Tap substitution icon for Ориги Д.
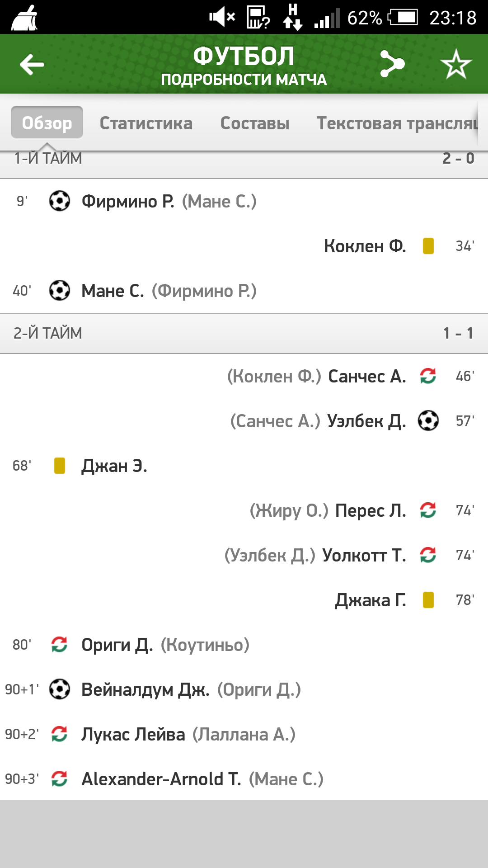This screenshot has width=488, height=868. 60,645
